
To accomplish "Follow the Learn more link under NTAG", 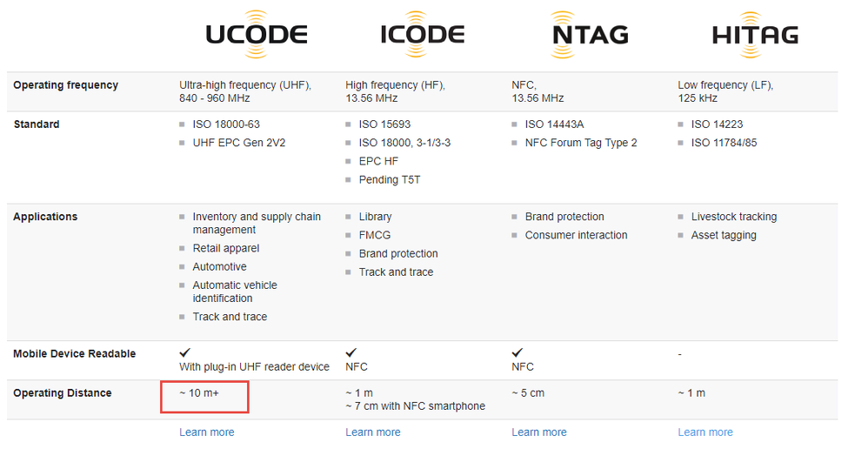I will (538, 433).
